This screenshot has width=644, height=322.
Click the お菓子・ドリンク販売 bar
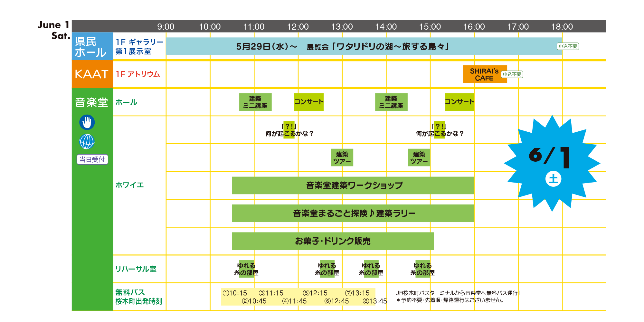(x=333, y=241)
